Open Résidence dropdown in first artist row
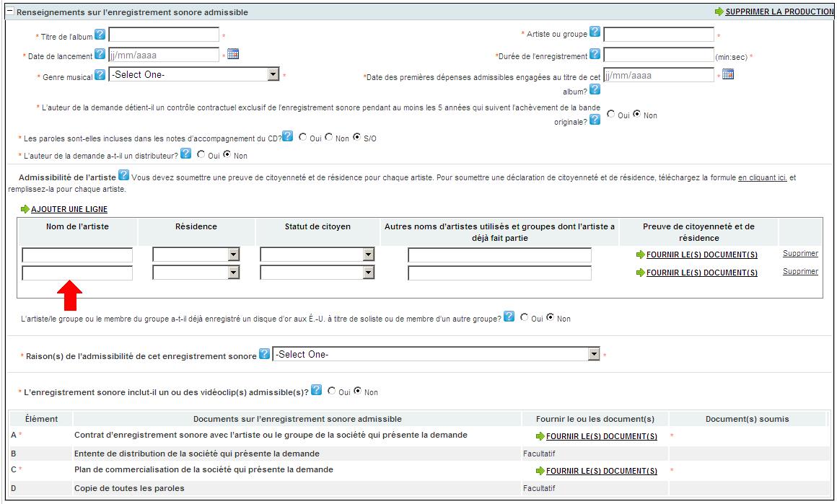The width and height of the screenshot is (837, 504). 196,255
